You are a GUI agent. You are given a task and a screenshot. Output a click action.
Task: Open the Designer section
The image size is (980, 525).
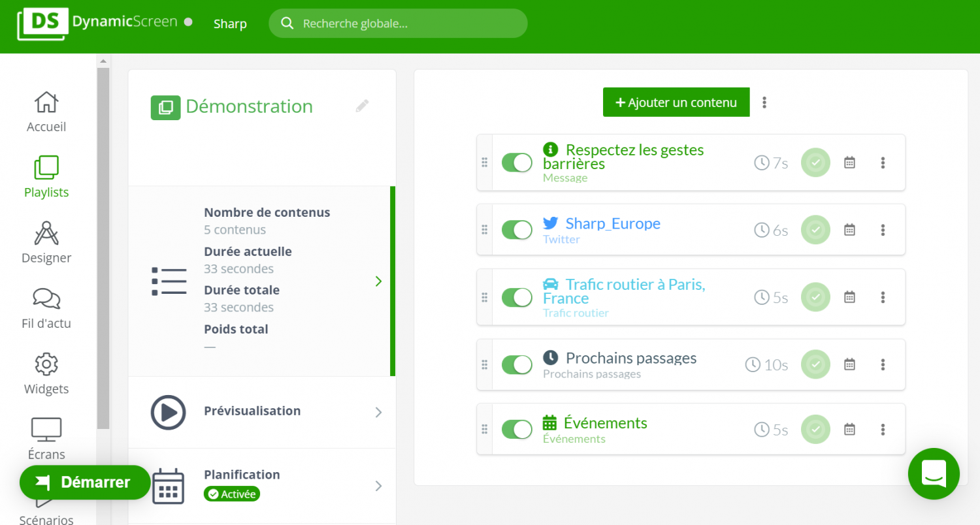pos(46,242)
